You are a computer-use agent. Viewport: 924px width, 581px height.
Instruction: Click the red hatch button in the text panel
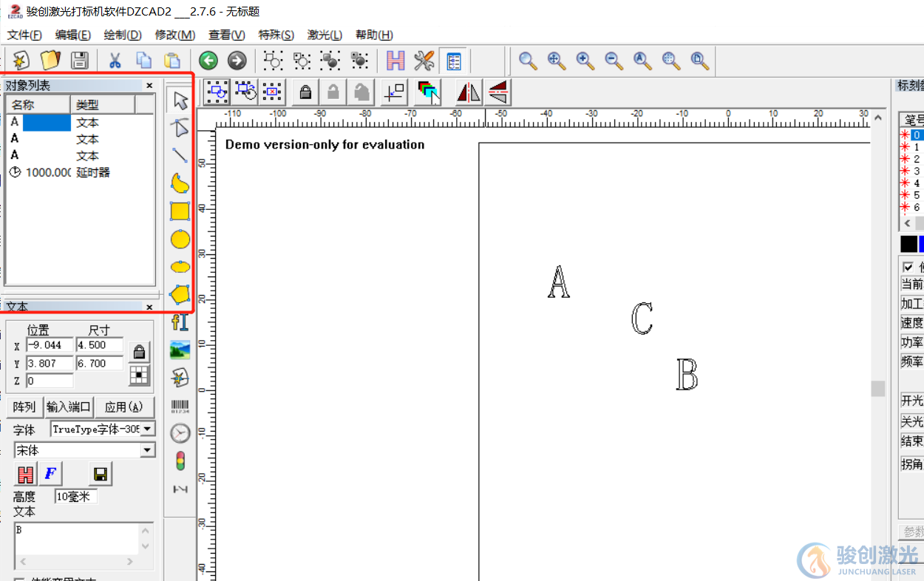click(26, 474)
